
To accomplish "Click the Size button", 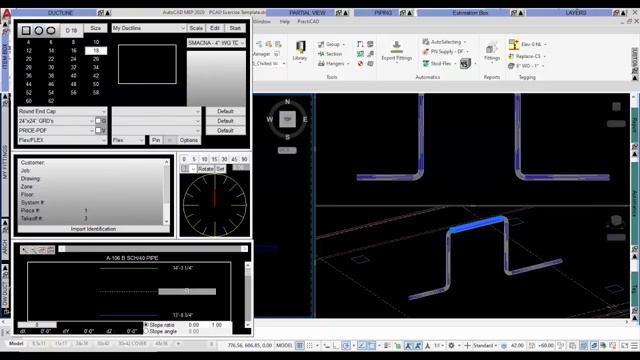I will coord(96,28).
